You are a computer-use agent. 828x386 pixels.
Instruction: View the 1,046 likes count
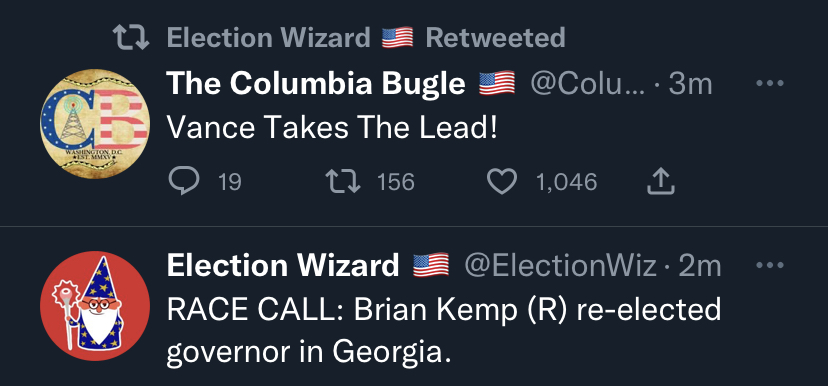pyautogui.click(x=566, y=183)
